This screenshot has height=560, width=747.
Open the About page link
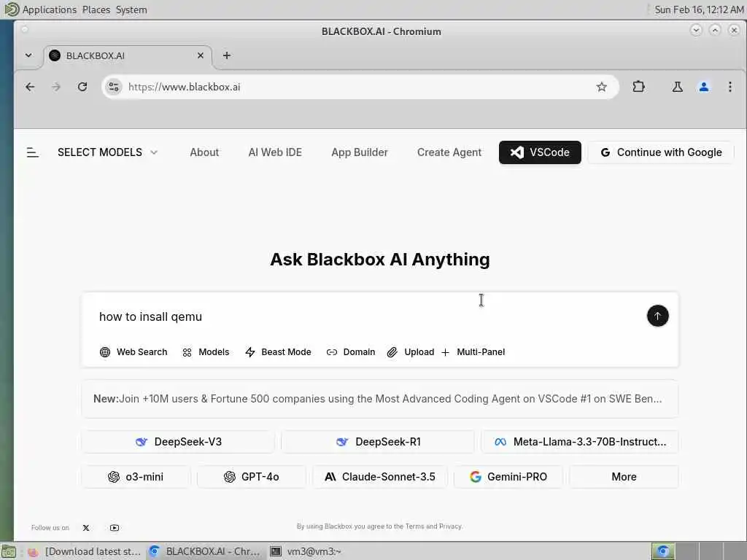[x=204, y=152]
